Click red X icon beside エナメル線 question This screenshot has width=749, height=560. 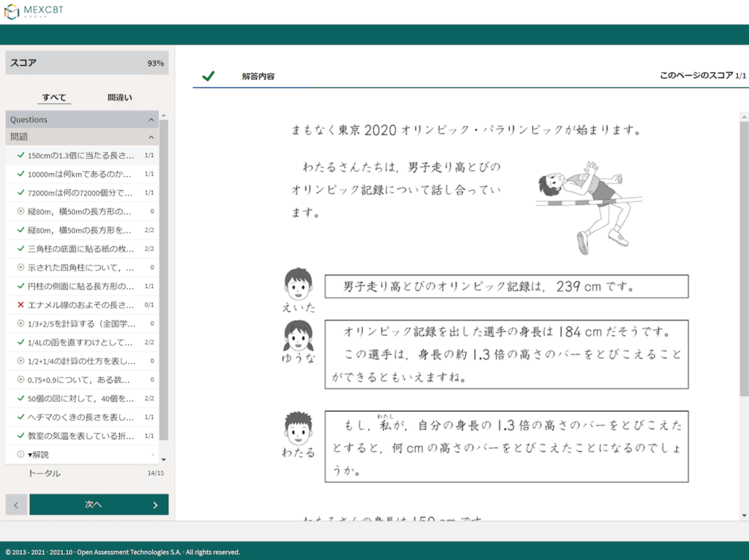(20, 305)
